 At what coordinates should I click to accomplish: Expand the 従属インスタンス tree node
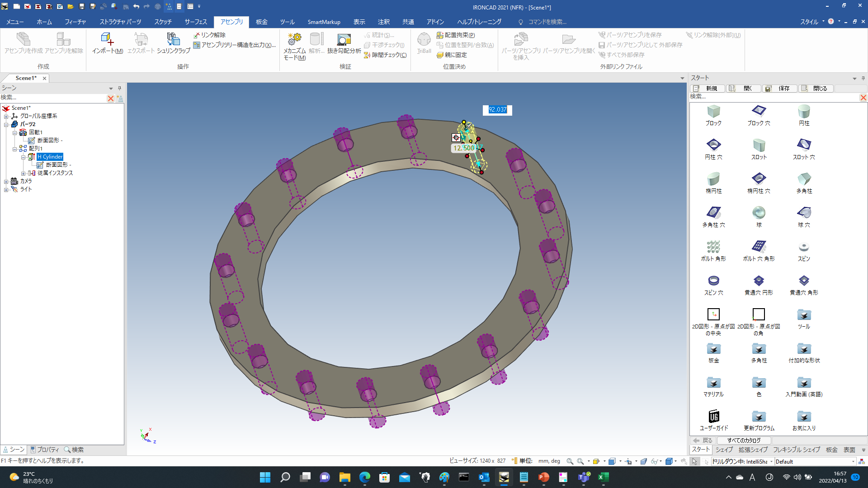(24, 173)
